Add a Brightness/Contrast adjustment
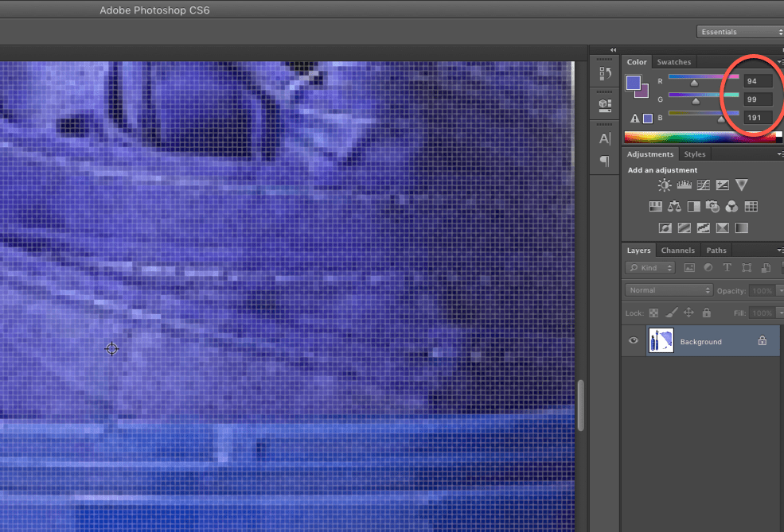This screenshot has width=784, height=532. [664, 185]
